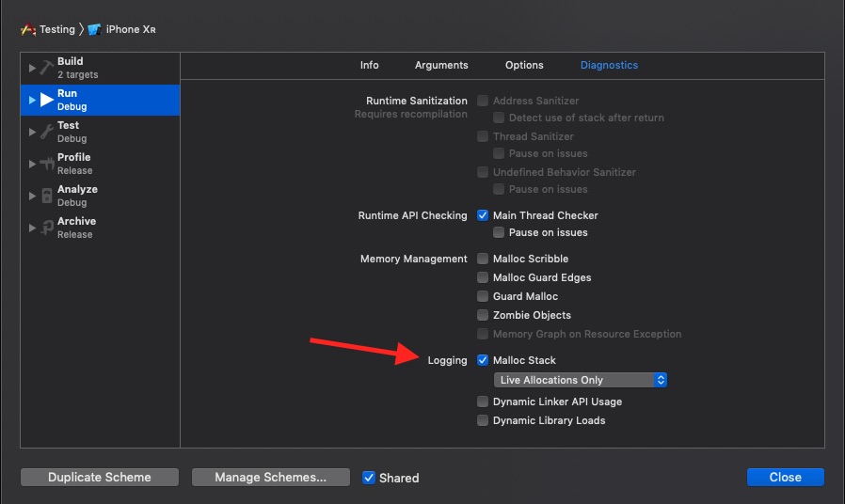Expand the Test action disclosure triangle
This screenshot has height=504, width=845.
pos(33,132)
